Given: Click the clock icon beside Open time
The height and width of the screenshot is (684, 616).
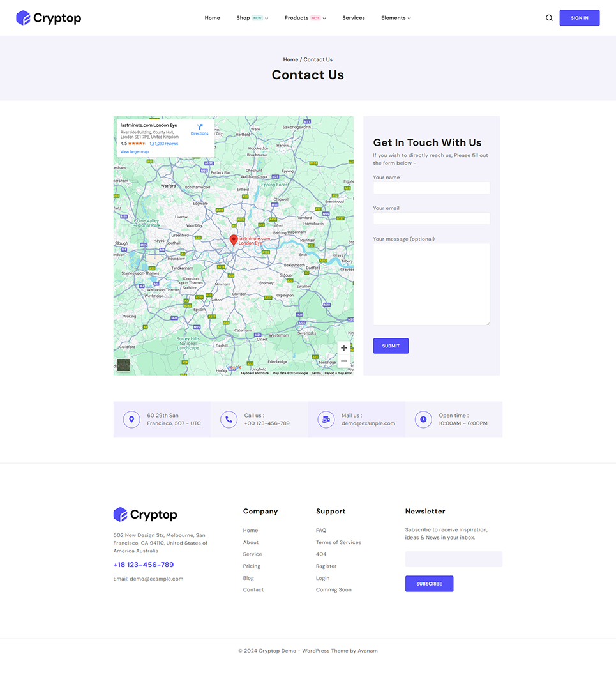Looking at the screenshot, I should (423, 420).
